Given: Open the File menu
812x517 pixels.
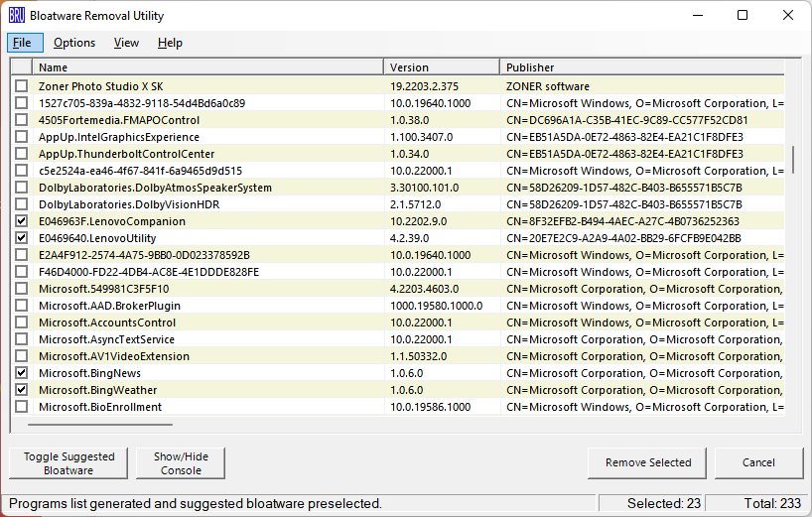Looking at the screenshot, I should [x=22, y=43].
